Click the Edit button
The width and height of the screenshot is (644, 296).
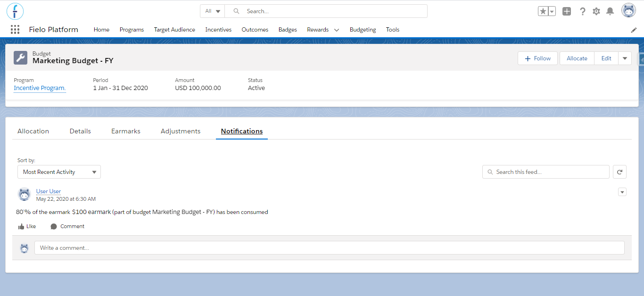(x=606, y=58)
